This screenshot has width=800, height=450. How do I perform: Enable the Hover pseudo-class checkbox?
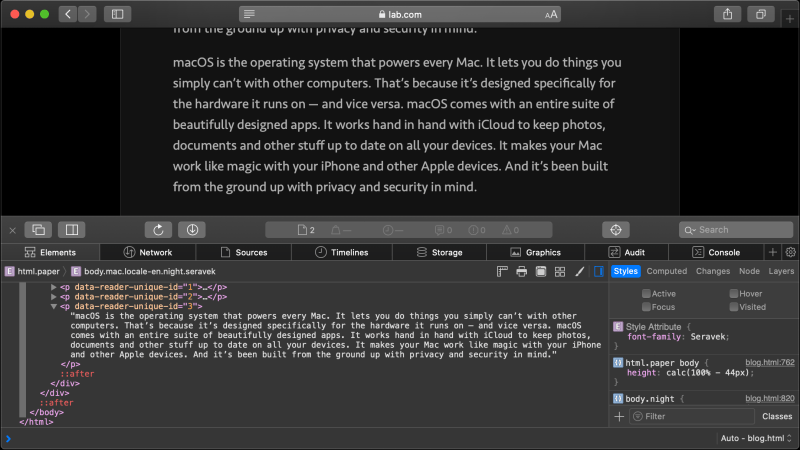point(734,293)
